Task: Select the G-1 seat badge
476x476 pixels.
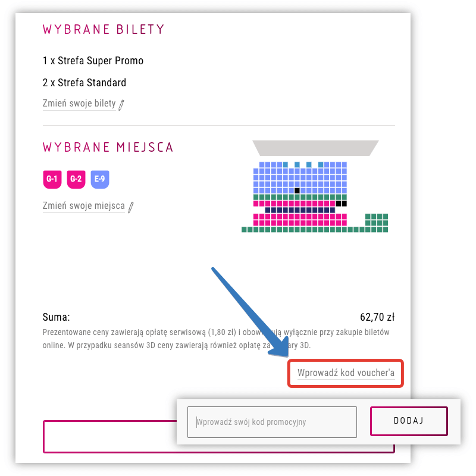Action: [52, 179]
